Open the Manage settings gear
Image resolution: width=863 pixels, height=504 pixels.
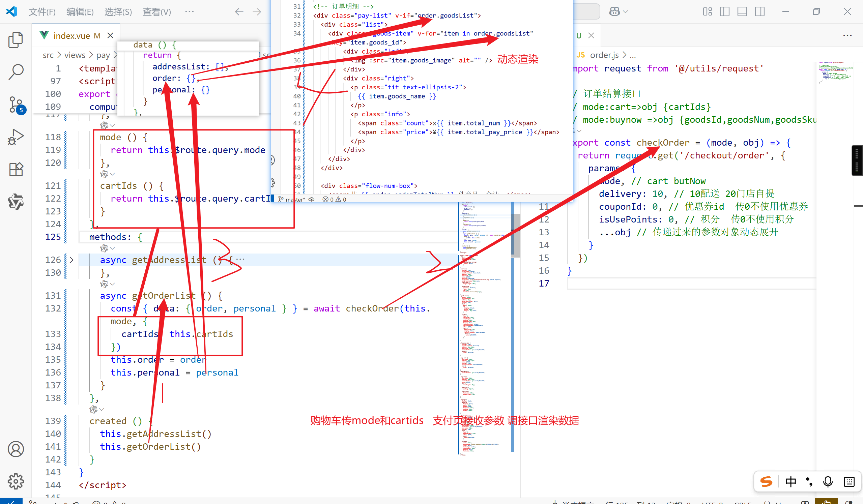[16, 481]
